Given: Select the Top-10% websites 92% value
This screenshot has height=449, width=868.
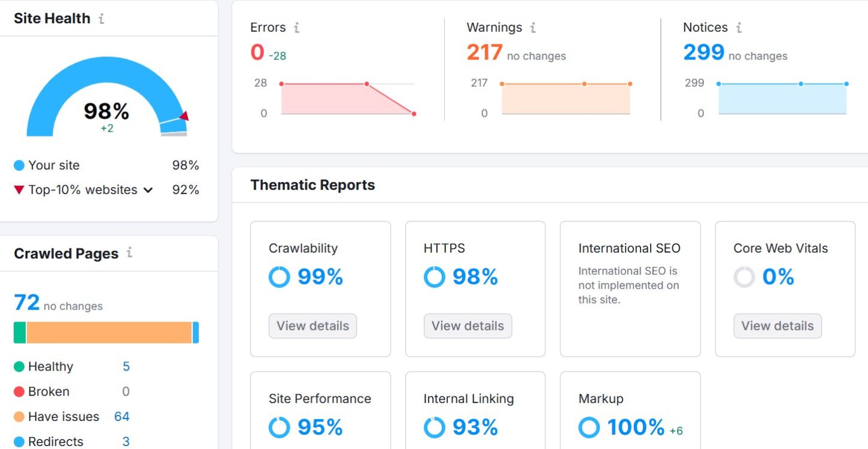Looking at the screenshot, I should click(186, 190).
